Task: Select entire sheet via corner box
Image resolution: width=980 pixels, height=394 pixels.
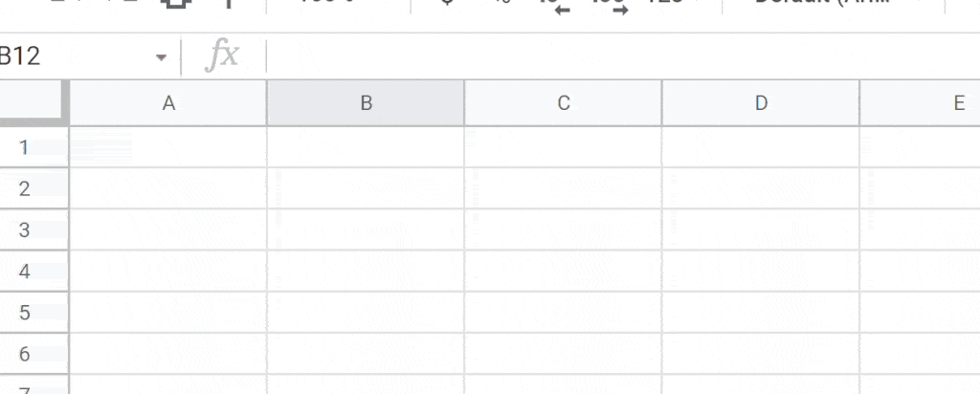Action: [33, 103]
